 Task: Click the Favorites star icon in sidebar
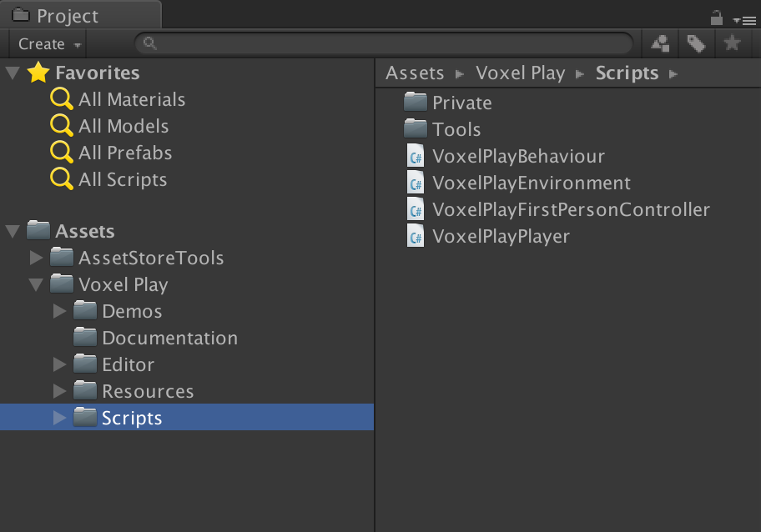[x=38, y=73]
